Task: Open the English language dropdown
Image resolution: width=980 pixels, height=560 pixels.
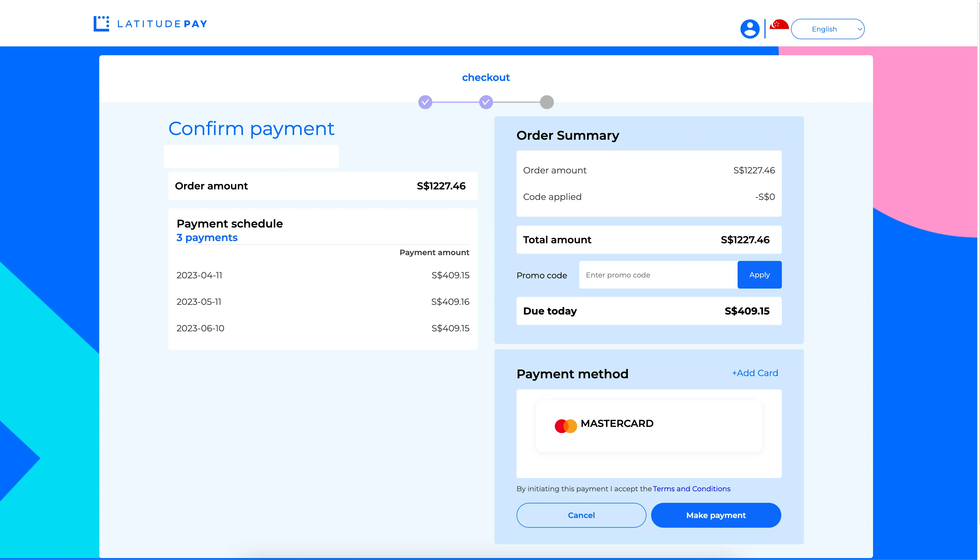Action: click(x=827, y=29)
